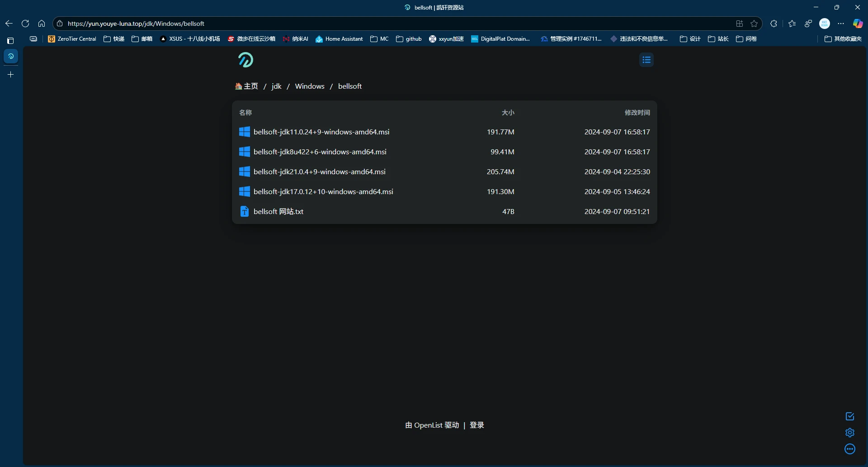
Task: Open xxyun加速 bookmark
Action: coord(446,39)
